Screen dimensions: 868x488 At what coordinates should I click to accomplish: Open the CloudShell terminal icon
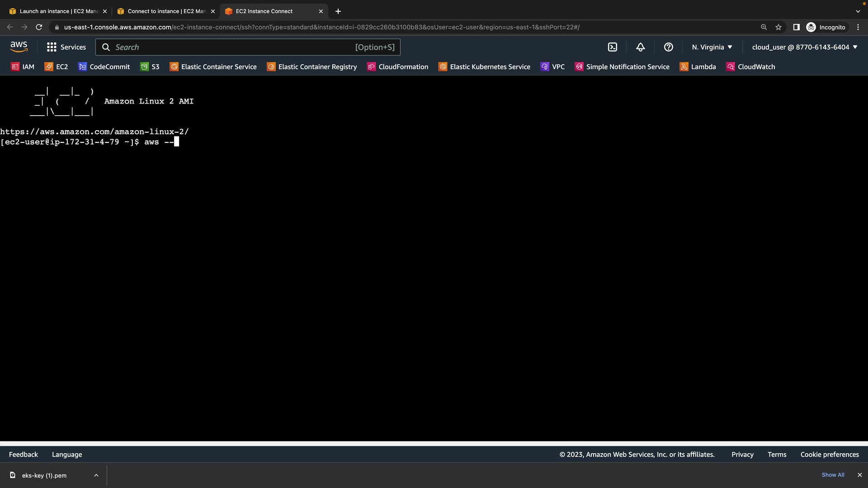[x=613, y=47]
